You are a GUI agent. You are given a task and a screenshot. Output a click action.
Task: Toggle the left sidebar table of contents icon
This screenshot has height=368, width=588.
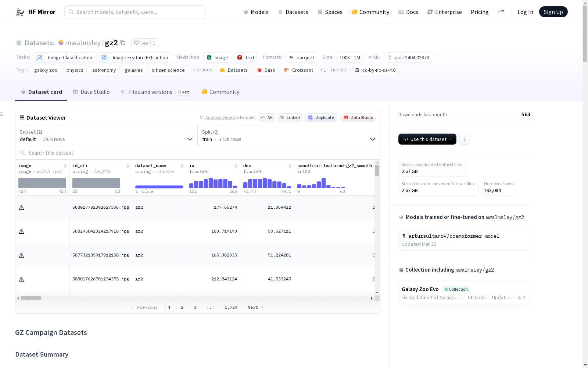click(1, 114)
